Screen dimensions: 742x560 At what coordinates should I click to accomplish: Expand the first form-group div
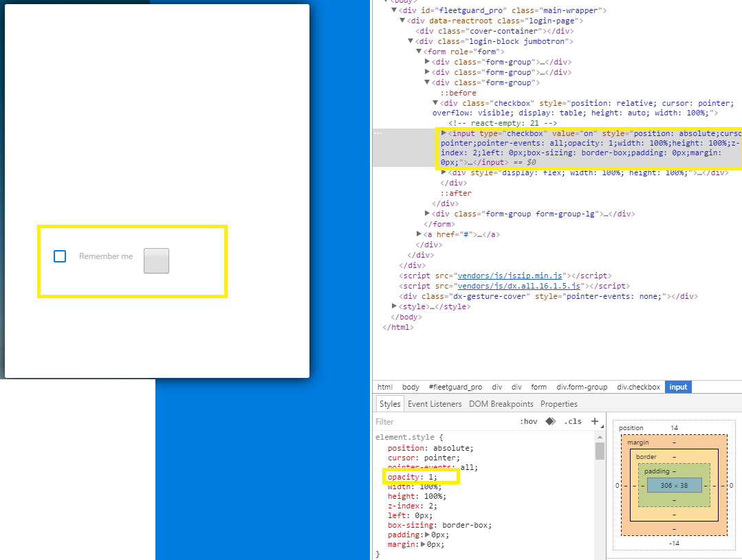pos(427,61)
